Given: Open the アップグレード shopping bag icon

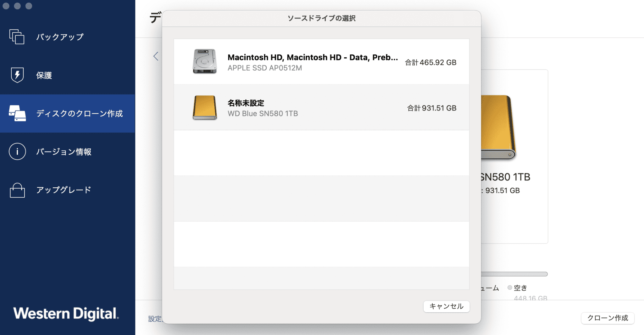Looking at the screenshot, I should [17, 190].
